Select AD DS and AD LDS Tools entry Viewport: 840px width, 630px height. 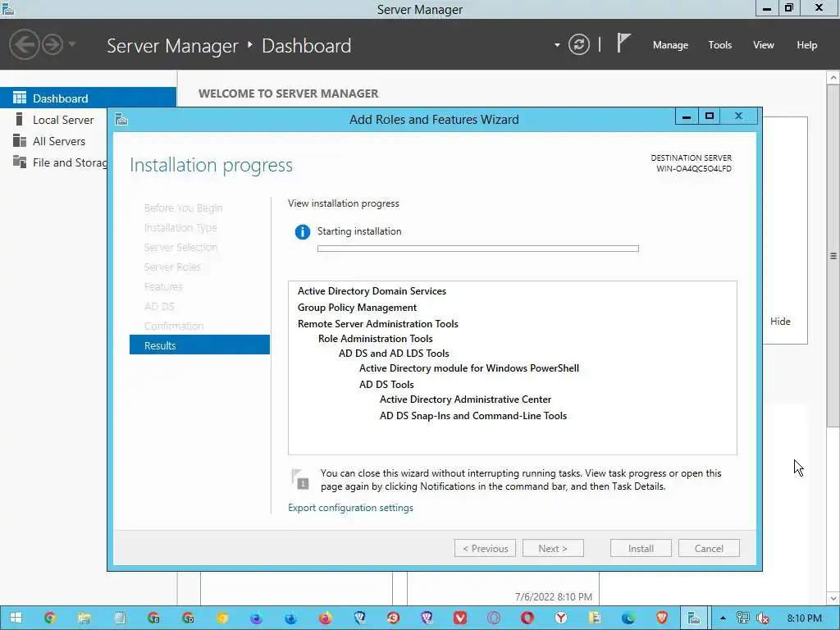pyautogui.click(x=394, y=353)
